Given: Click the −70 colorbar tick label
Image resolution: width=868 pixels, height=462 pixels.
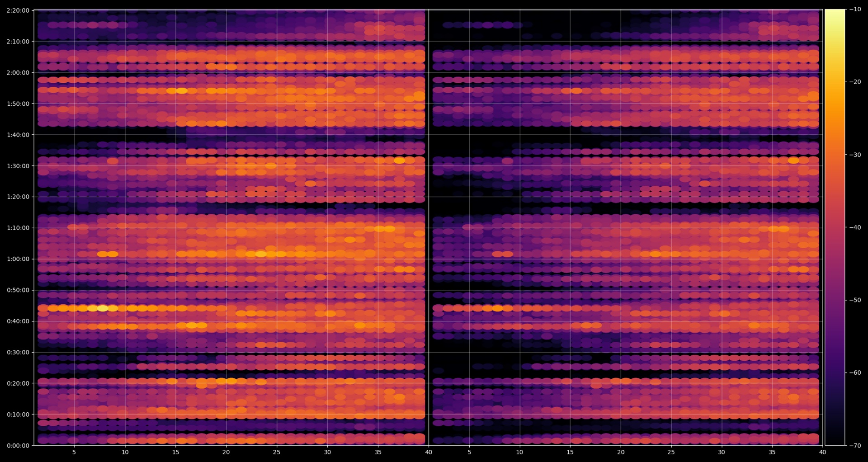Looking at the screenshot, I should click(x=855, y=446).
